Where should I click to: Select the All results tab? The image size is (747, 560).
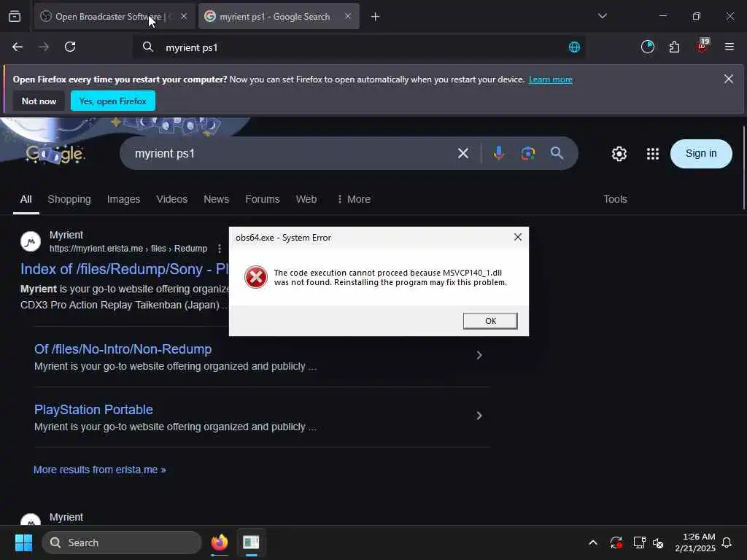tap(26, 199)
